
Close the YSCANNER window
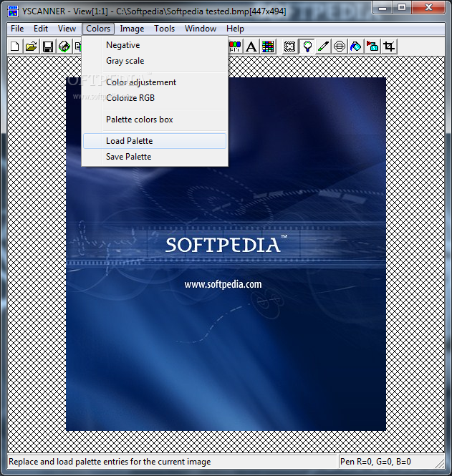pyautogui.click(x=428, y=8)
